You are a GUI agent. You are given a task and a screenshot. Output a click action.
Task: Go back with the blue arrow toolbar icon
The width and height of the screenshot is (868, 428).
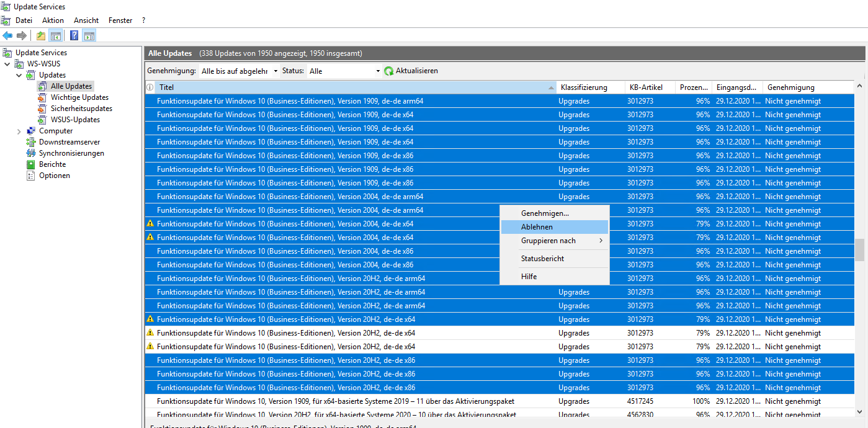click(x=7, y=35)
